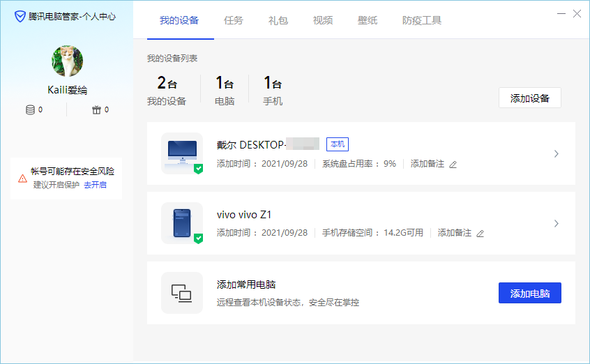Image resolution: width=590 pixels, height=364 pixels.
Task: Click the 2台 我的设备 count
Action: point(167,91)
